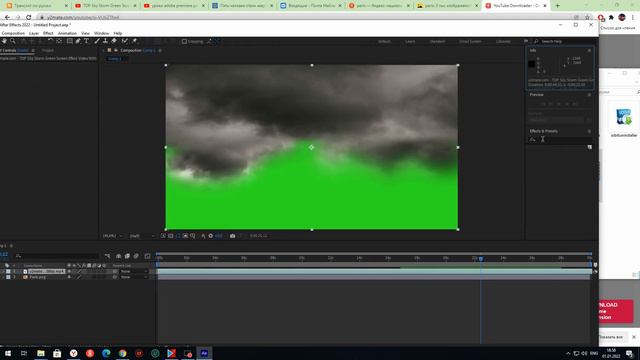Screen dimensions: 640x360
Task: Switch to the YouTube Downloader Chrome tab
Action: pos(516,6)
